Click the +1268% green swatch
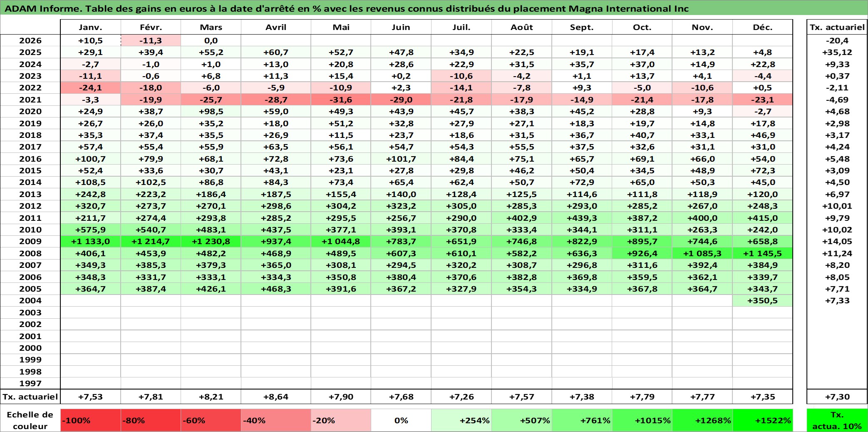Viewport: 868px width, 432px height. pyautogui.click(x=702, y=420)
